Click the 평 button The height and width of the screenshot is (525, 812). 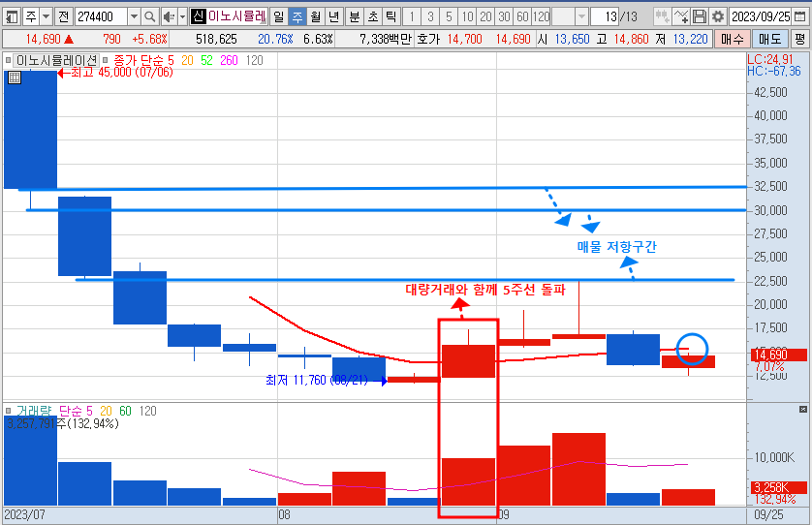(x=800, y=39)
